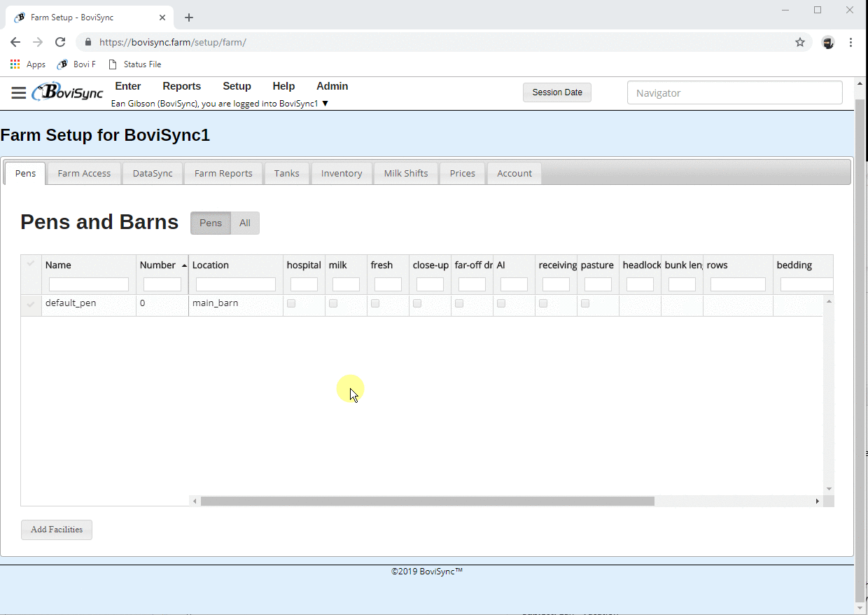Open the Status File bookmark

pos(134,64)
